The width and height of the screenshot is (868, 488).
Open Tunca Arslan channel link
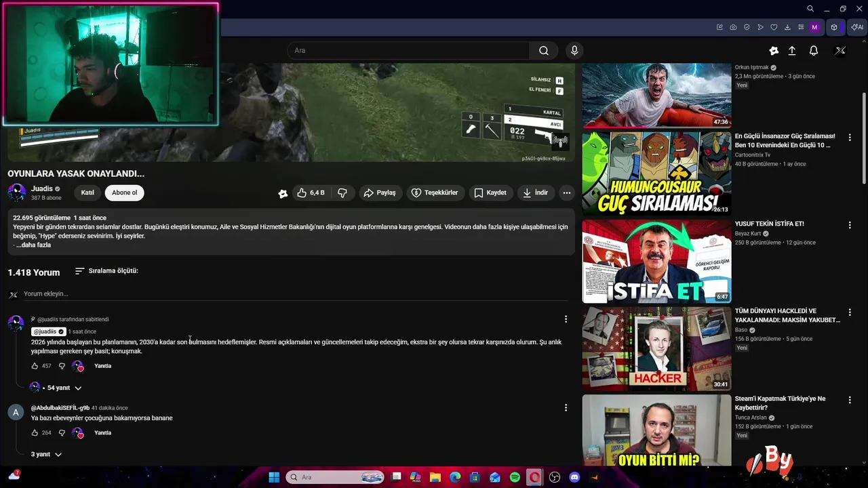(751, 418)
